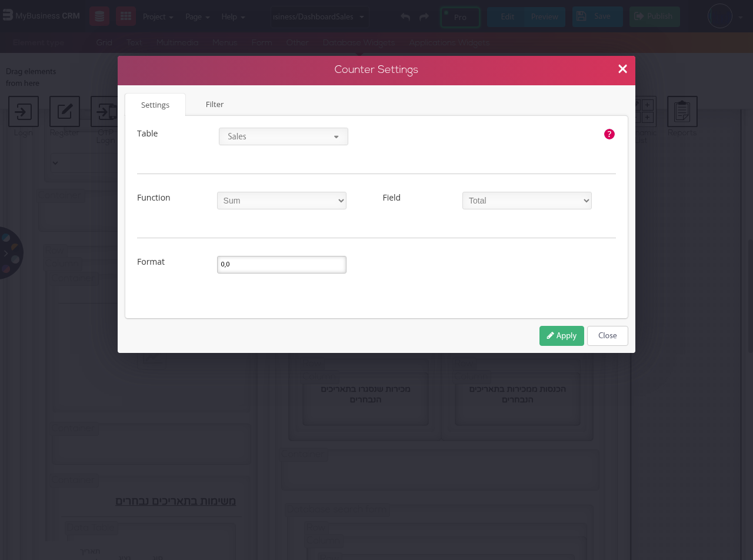The image size is (753, 560).
Task: Switch to Edit mode
Action: tap(507, 17)
